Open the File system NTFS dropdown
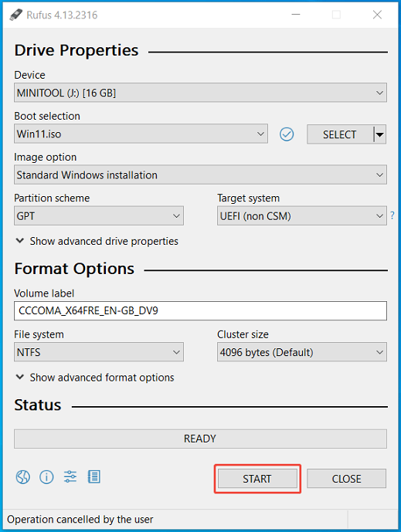Image resolution: width=401 pixels, height=532 pixels. [99, 352]
